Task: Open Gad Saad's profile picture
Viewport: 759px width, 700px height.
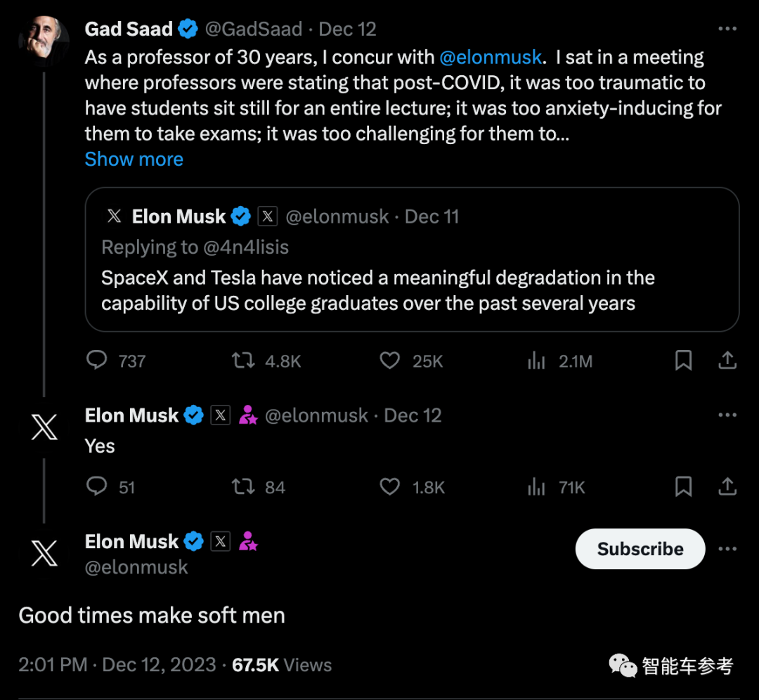Action: pyautogui.click(x=44, y=41)
